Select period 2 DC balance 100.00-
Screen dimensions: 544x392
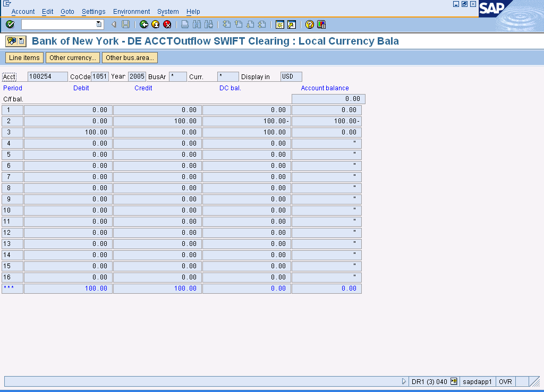(246, 121)
